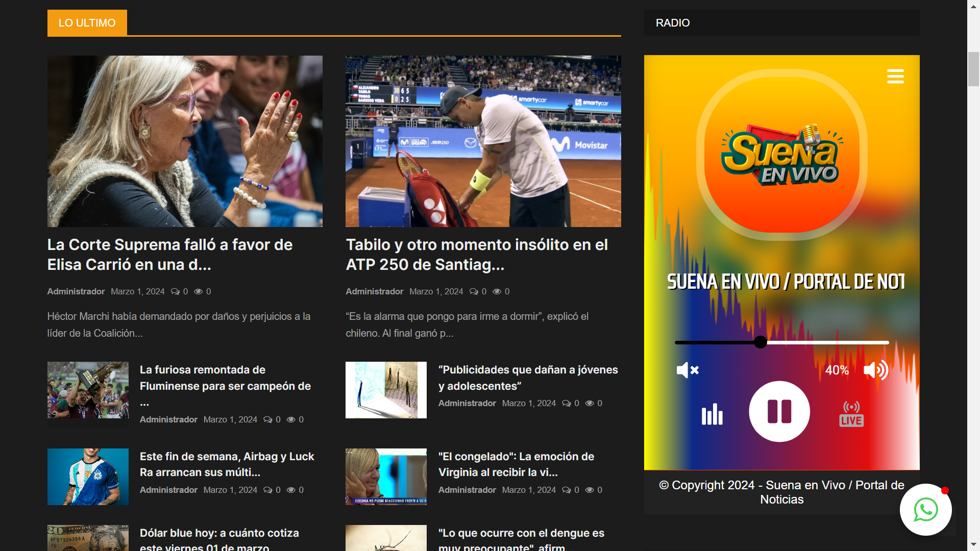Click views eye icon on Carrió article
The width and height of the screenshot is (980, 551).
pyautogui.click(x=198, y=292)
